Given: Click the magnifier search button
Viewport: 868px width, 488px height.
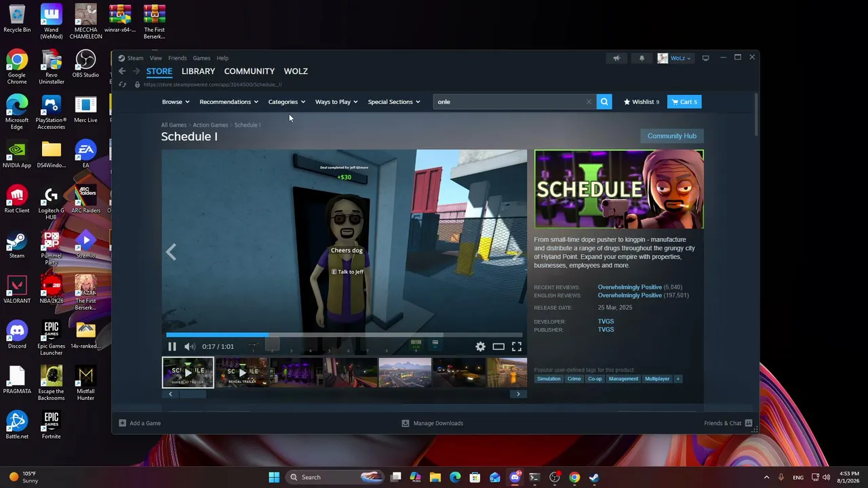Looking at the screenshot, I should tap(604, 102).
